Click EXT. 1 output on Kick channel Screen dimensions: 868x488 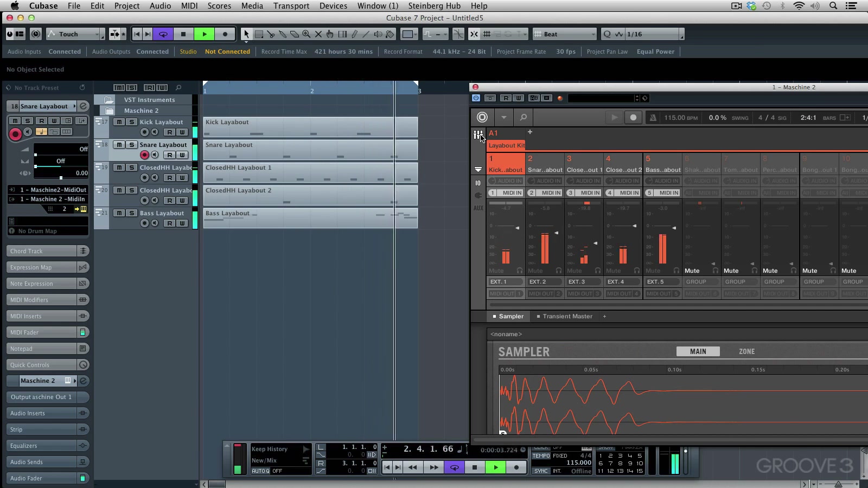tap(505, 282)
